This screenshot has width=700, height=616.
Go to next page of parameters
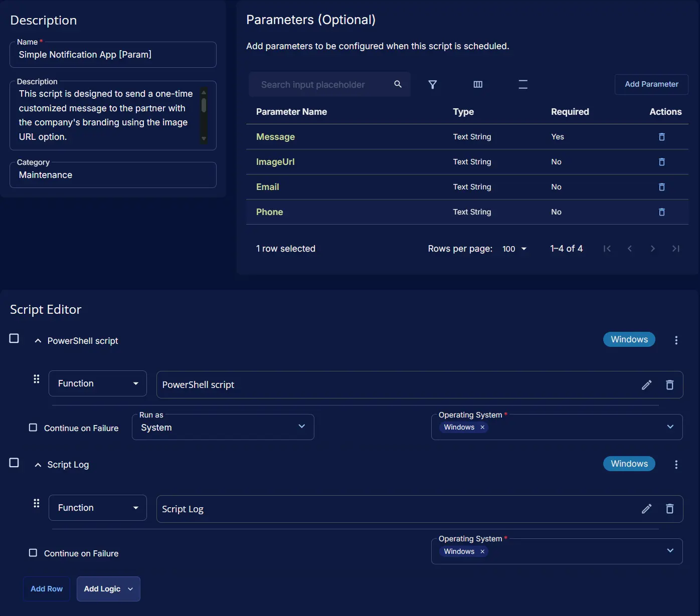pos(652,249)
